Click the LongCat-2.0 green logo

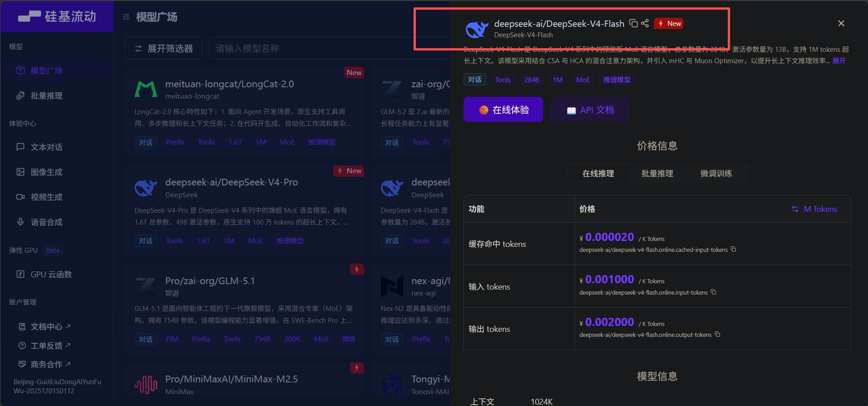click(x=146, y=89)
